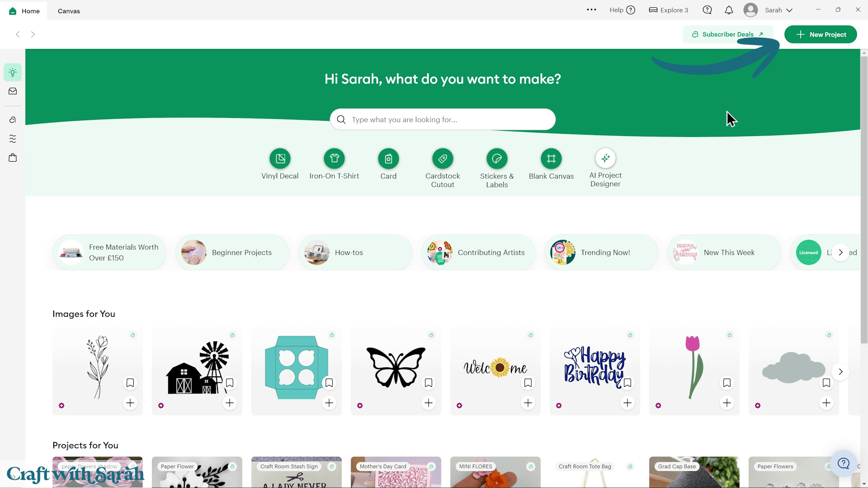Screen dimensions: 868x488
Task: Add the line-art flower image
Action: click(x=130, y=403)
